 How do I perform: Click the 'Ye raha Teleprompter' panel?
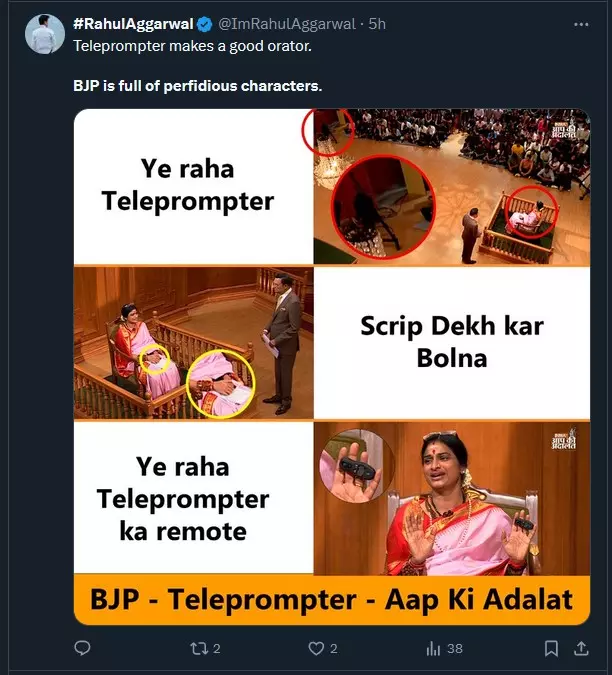(x=193, y=186)
